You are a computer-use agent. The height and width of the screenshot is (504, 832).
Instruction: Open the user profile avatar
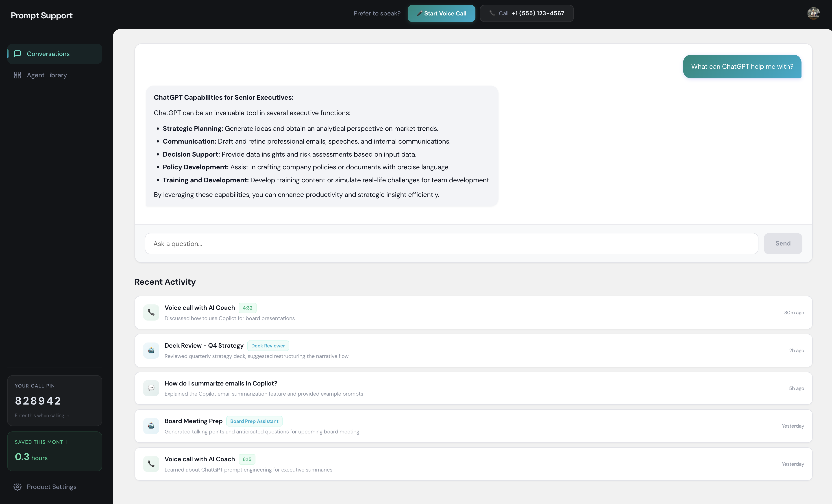[x=814, y=13]
